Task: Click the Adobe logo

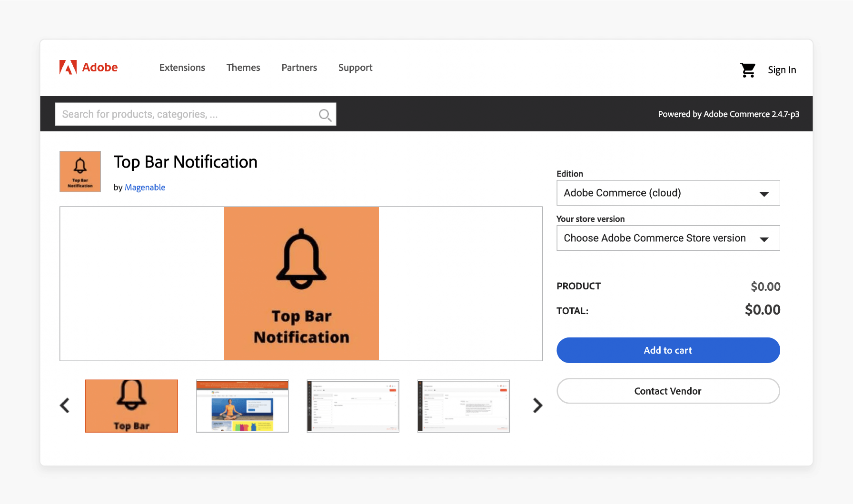Action: (x=89, y=68)
